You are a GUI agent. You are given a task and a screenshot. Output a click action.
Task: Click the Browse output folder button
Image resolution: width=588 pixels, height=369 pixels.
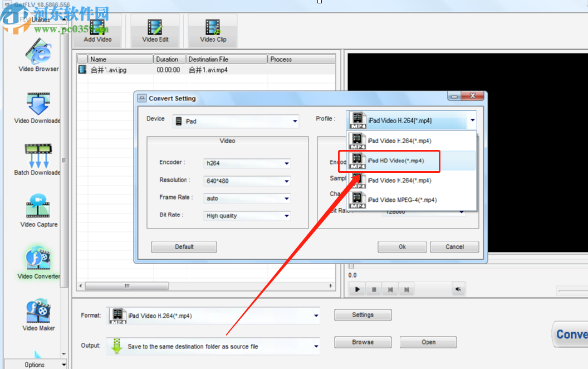(362, 342)
